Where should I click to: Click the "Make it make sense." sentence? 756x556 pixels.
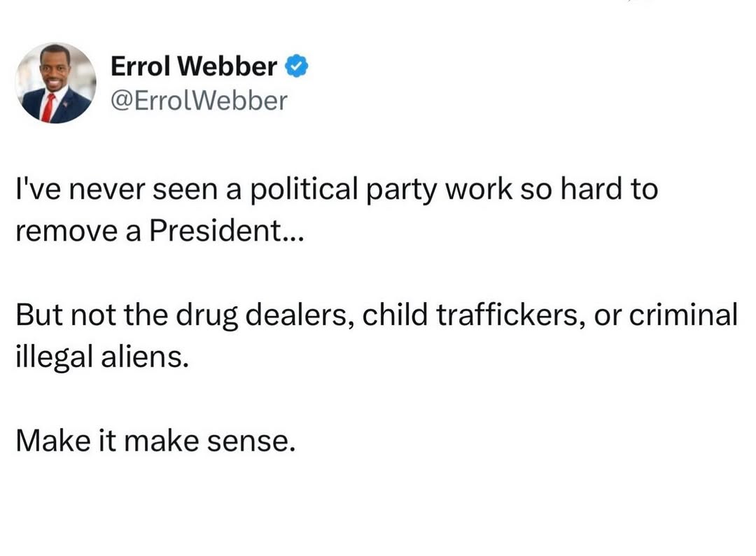[x=152, y=441]
